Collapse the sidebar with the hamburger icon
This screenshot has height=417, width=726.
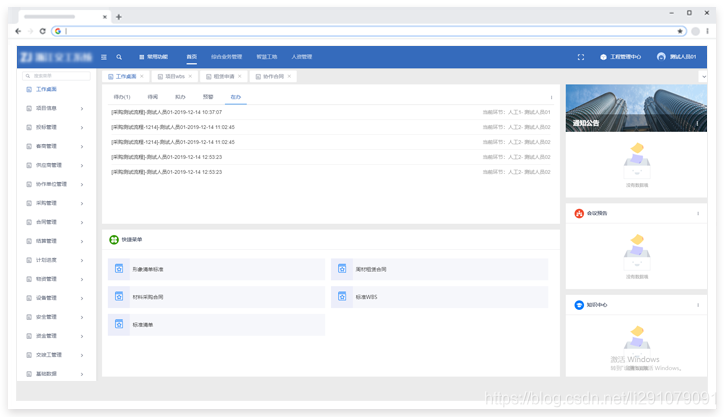click(x=104, y=57)
